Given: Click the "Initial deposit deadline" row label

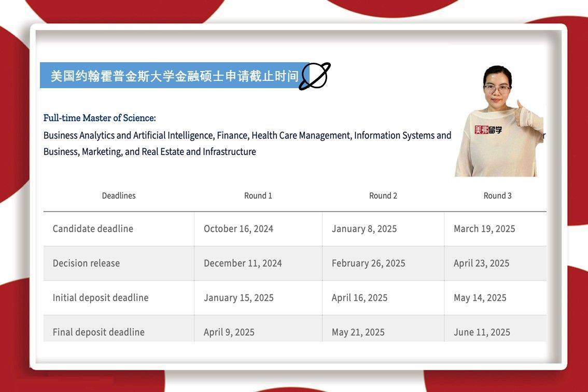Looking at the screenshot, I should [101, 298].
